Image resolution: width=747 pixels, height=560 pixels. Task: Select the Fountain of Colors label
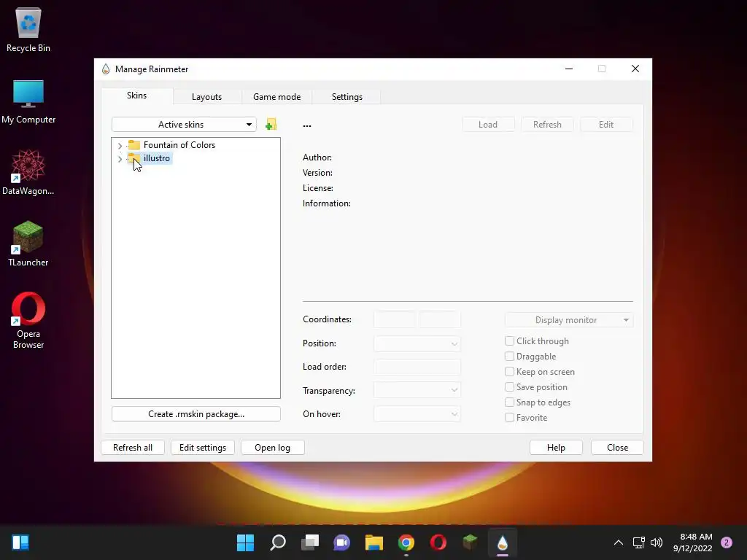click(x=179, y=145)
